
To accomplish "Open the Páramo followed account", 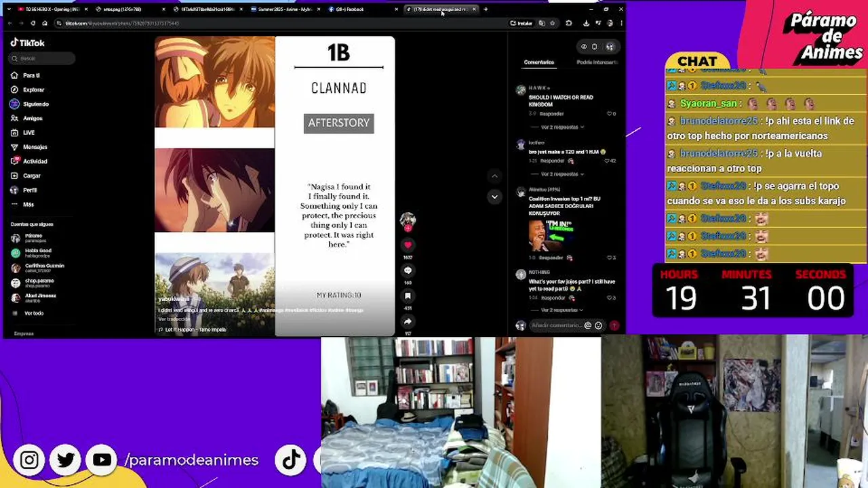I will click(31, 237).
